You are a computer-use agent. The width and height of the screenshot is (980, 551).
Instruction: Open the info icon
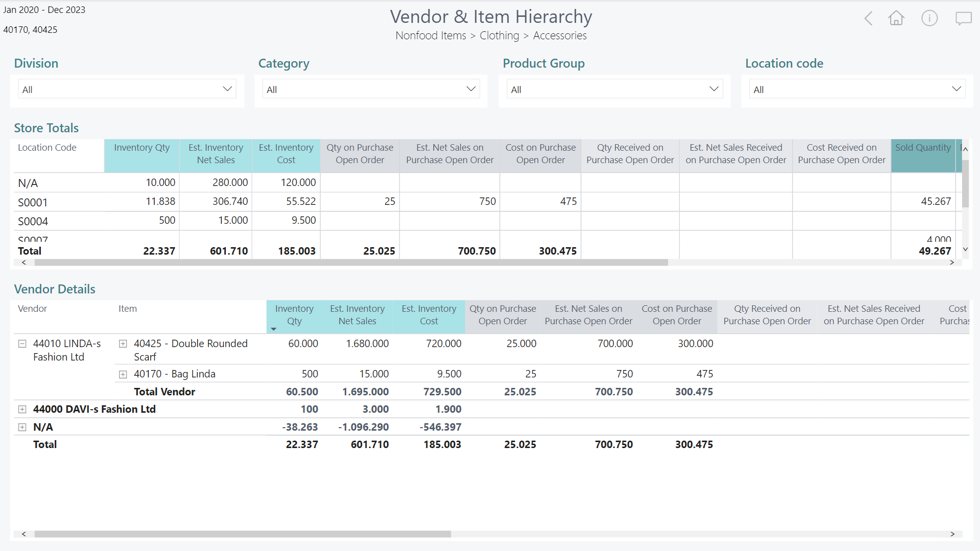pos(929,19)
